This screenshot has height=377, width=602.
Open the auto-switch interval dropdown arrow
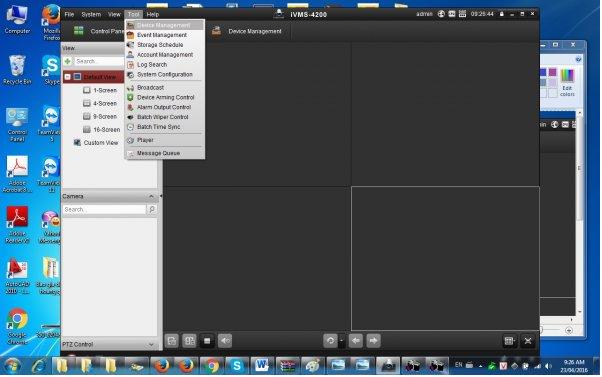click(341, 341)
